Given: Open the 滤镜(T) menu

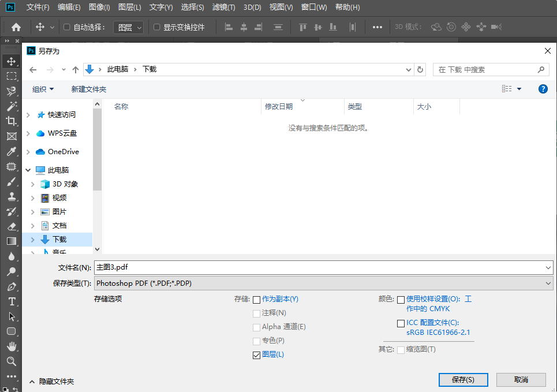Looking at the screenshot, I should coord(223,7).
